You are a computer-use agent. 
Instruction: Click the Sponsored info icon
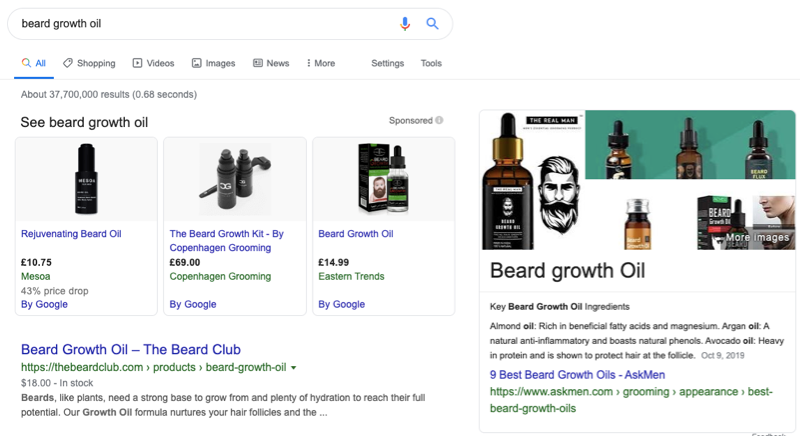click(x=440, y=121)
